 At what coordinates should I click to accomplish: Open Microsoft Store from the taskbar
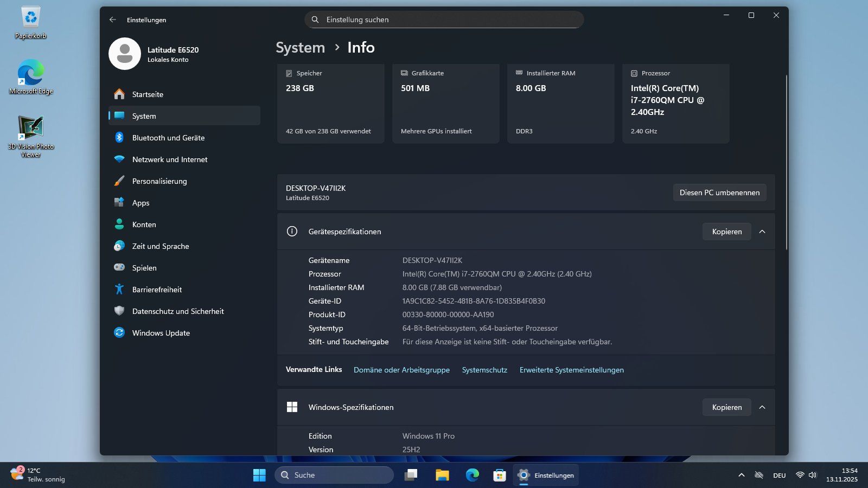[x=500, y=475]
